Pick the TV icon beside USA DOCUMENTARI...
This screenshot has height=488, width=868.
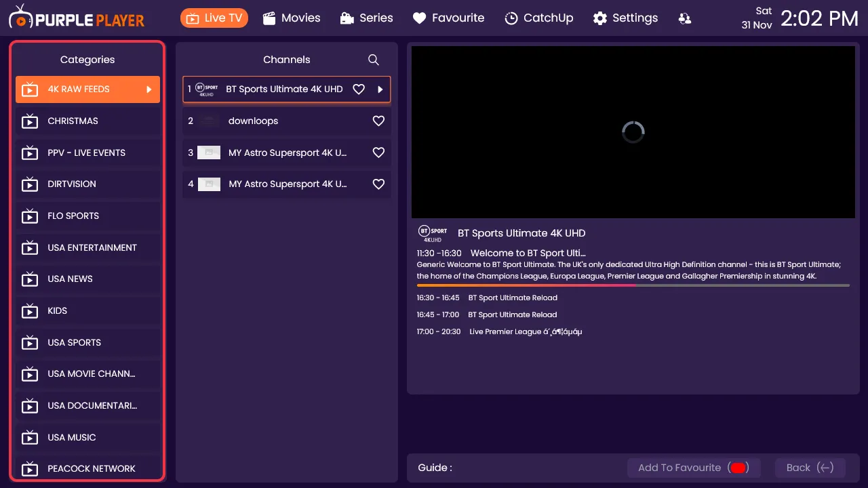pos(30,406)
